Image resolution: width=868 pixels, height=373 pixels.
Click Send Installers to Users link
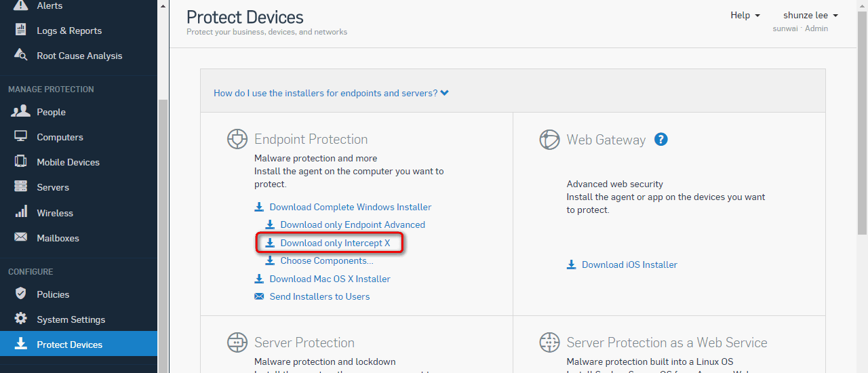(x=319, y=296)
